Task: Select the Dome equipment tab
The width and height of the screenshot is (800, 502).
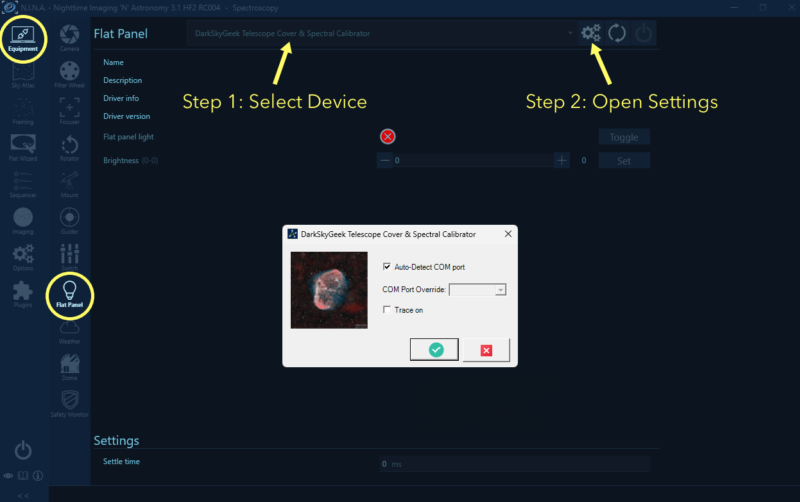Action: pos(69,368)
